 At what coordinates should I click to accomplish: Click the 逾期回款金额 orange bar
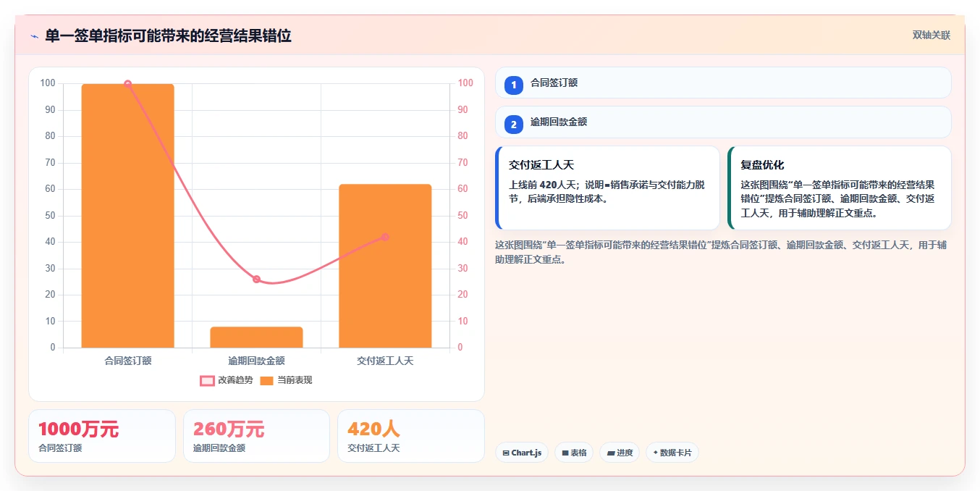pos(256,337)
